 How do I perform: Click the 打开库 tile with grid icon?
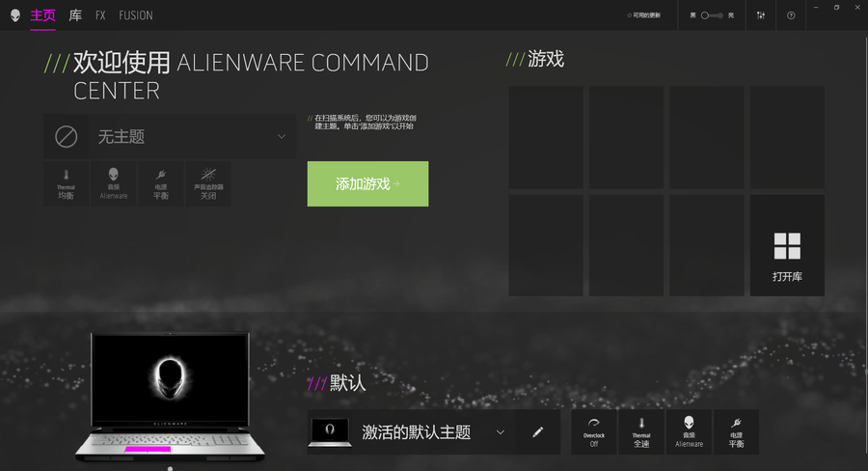coord(787,257)
